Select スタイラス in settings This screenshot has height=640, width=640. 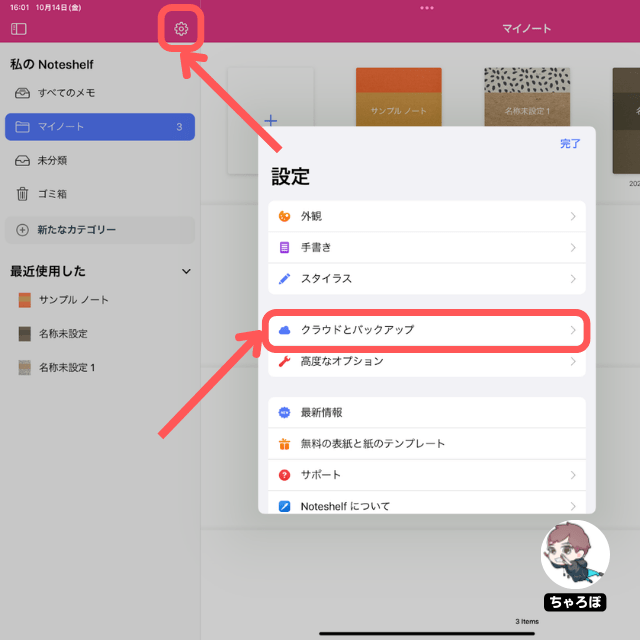tap(427, 279)
